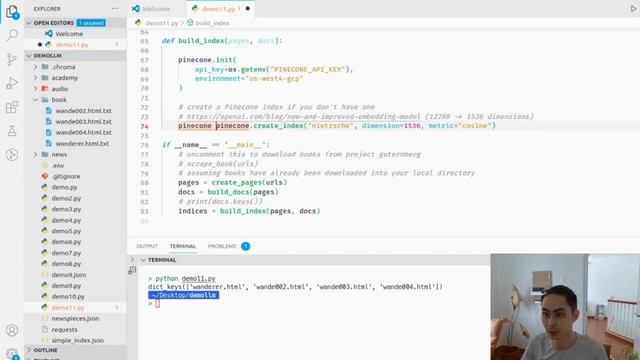
Task: Click the terminal prompt input cursor
Action: pos(158,304)
